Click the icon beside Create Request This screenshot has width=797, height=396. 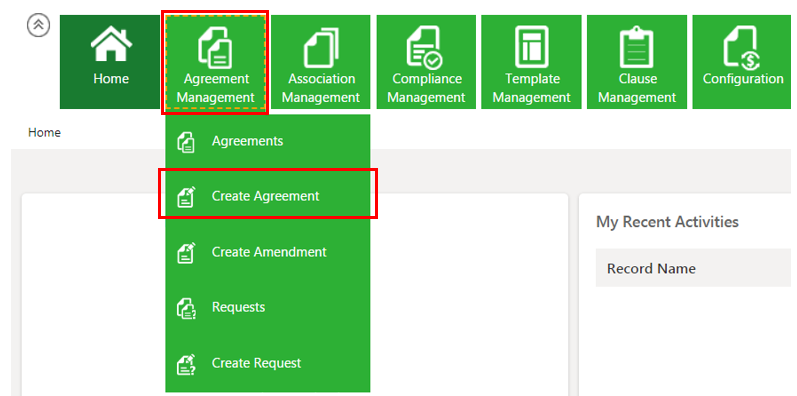coord(186,364)
